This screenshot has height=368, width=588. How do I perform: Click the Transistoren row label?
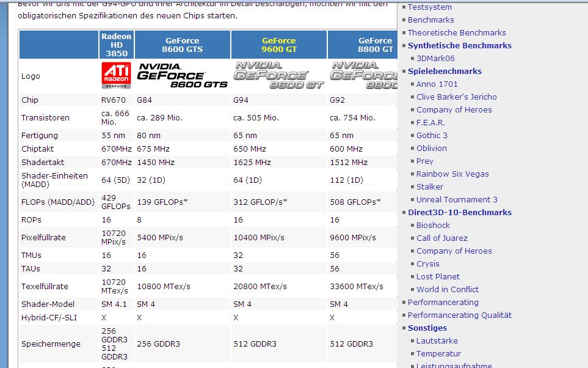pyautogui.click(x=45, y=117)
